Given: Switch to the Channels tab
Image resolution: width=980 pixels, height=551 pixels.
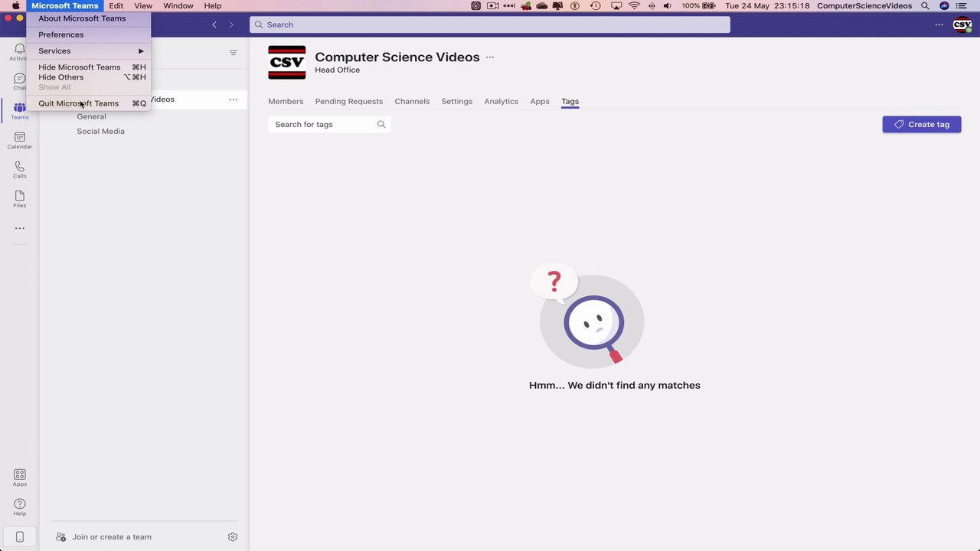Looking at the screenshot, I should coord(412,101).
